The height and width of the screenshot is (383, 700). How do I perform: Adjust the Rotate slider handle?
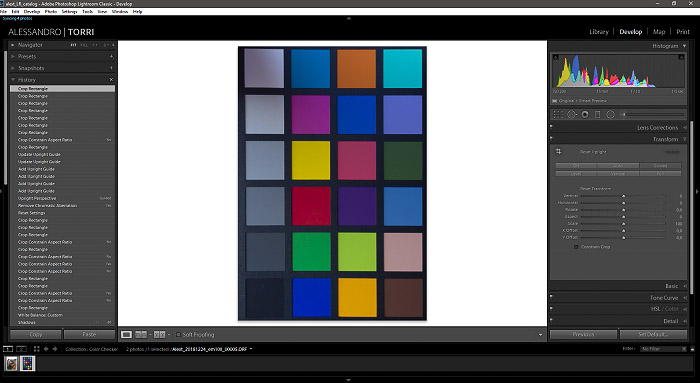tap(624, 209)
